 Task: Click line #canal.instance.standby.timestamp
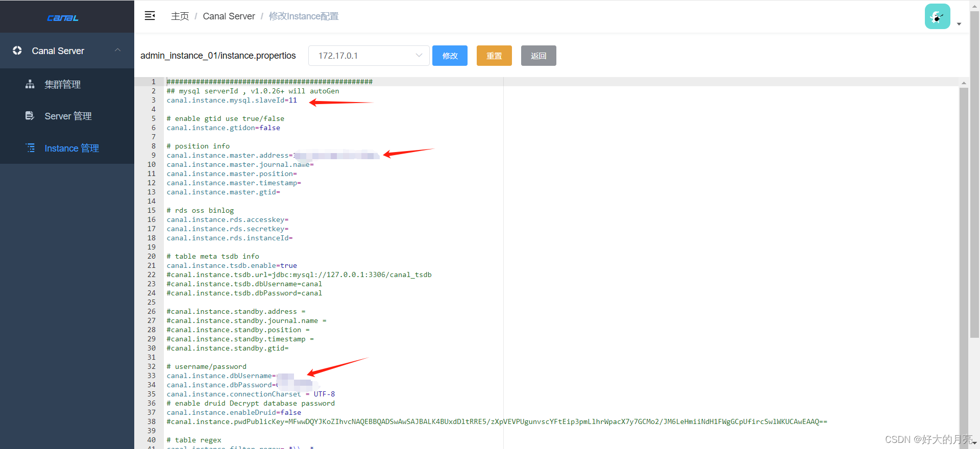[240, 339]
